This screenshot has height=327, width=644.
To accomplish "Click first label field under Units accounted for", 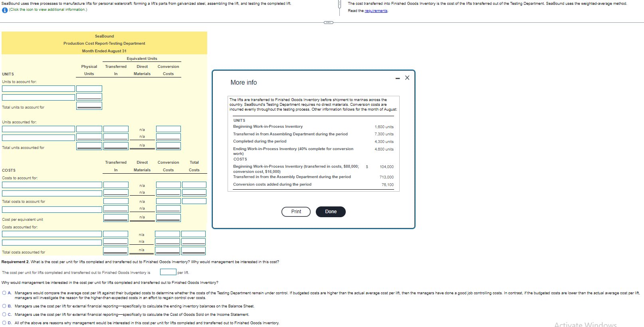I will (x=38, y=129).
